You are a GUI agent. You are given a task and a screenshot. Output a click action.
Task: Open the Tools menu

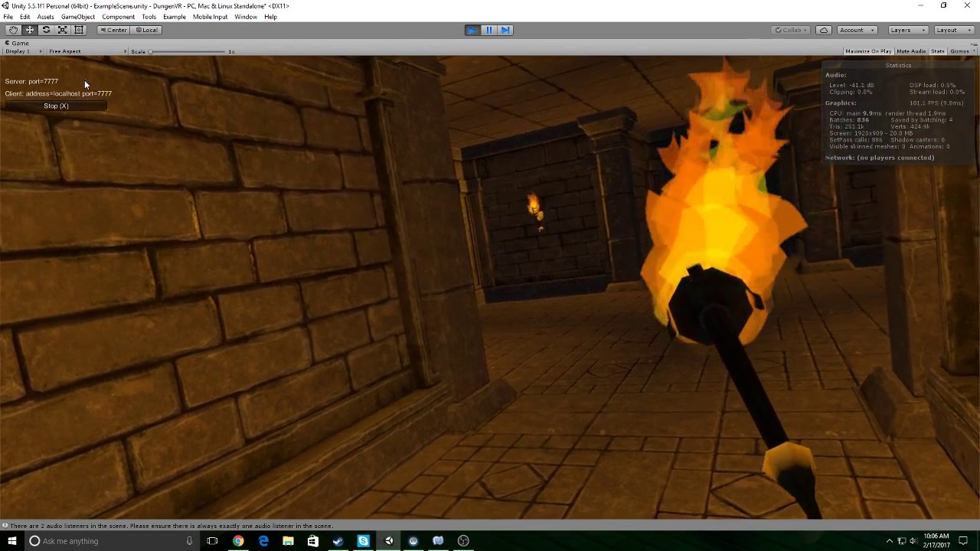(149, 17)
